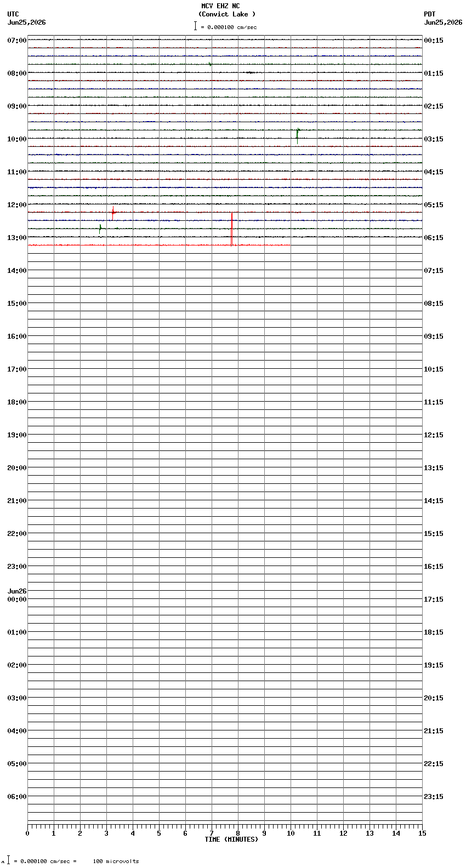Click the '13:00' UTC time label

(x=17, y=238)
